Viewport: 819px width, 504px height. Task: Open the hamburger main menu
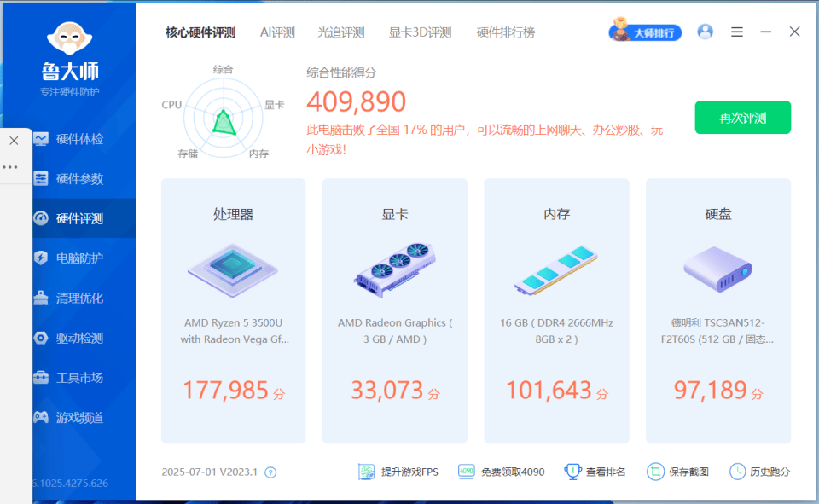click(x=737, y=32)
